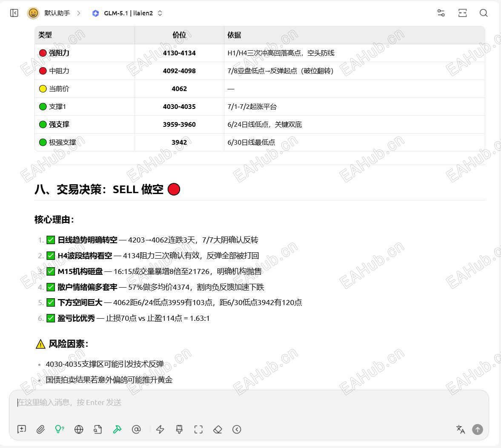Image resolution: width=501 pixels, height=448 pixels.
Task: Select the 中阻力 row label
Action: pyautogui.click(x=59, y=71)
